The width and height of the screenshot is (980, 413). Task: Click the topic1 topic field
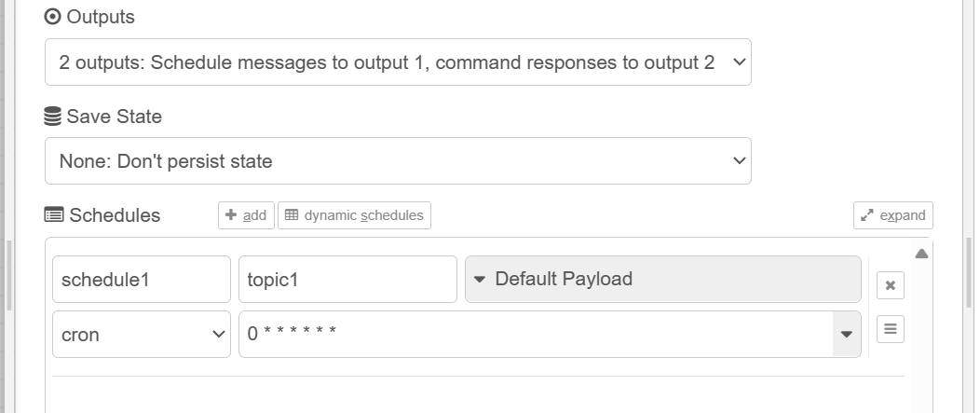click(347, 280)
